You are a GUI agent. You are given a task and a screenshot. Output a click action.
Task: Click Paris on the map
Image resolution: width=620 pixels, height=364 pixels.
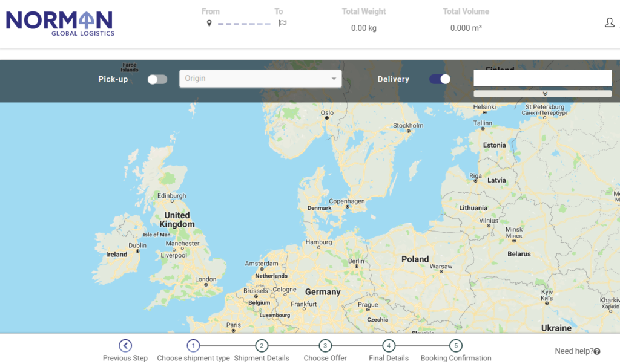(233, 325)
